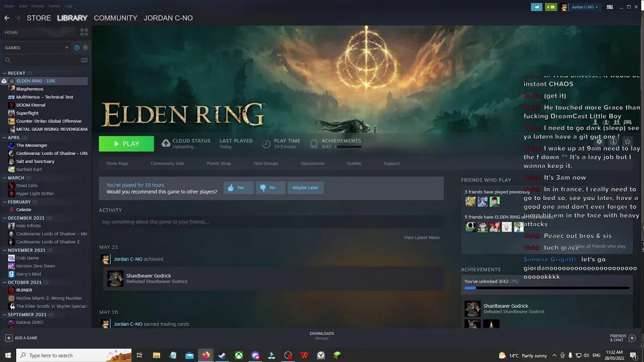Select DOOM Eternal in library list
Screen dimensions: 644x362
click(x=31, y=105)
